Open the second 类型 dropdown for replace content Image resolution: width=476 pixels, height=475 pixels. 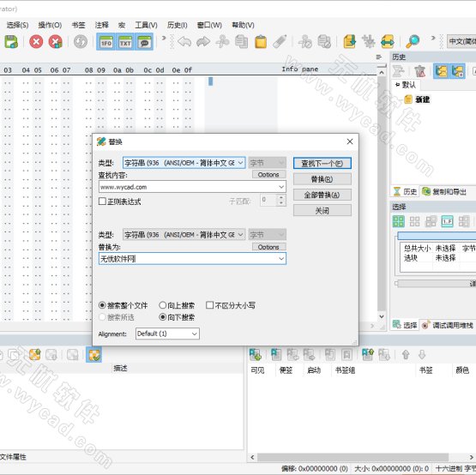(184, 235)
